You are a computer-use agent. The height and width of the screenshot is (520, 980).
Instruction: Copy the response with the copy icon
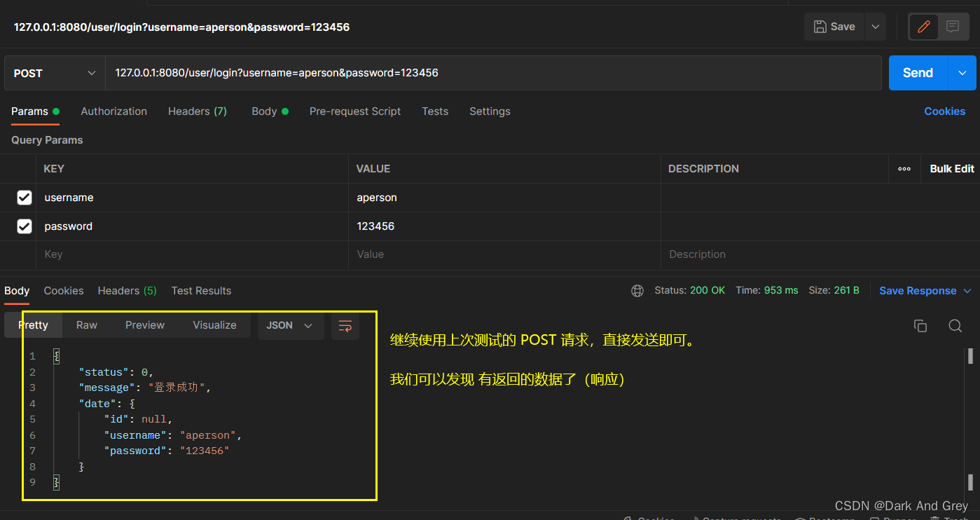[x=920, y=326]
